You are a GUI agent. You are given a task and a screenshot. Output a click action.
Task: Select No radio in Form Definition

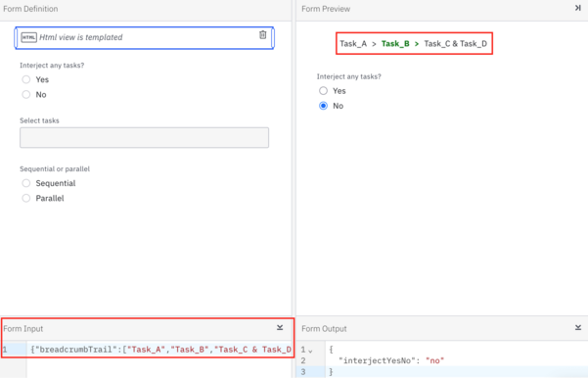[x=25, y=94]
